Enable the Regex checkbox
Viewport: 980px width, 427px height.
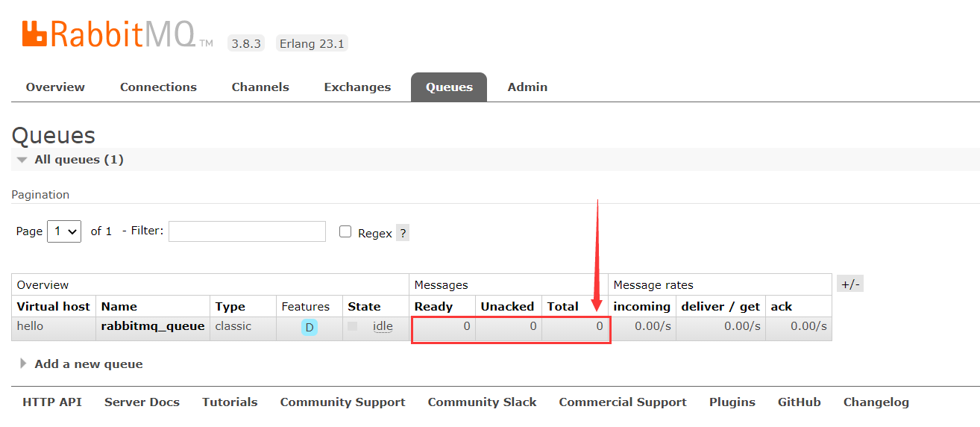[345, 231]
